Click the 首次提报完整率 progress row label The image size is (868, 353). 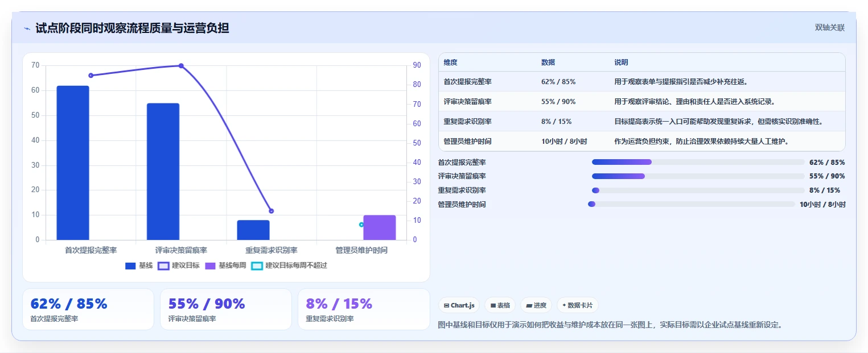tap(462, 162)
